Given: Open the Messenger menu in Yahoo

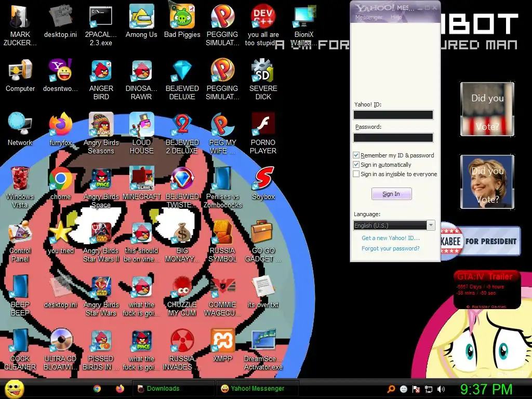Looking at the screenshot, I should pos(368,17).
